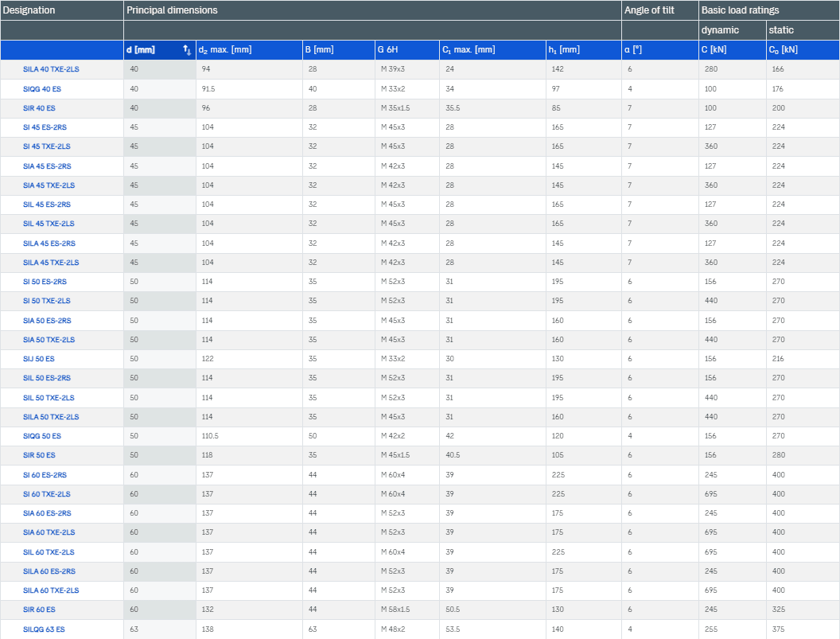Viewport: 840px width, 639px height.
Task: Go to the SIR 50 ES product
Action: click(40, 455)
